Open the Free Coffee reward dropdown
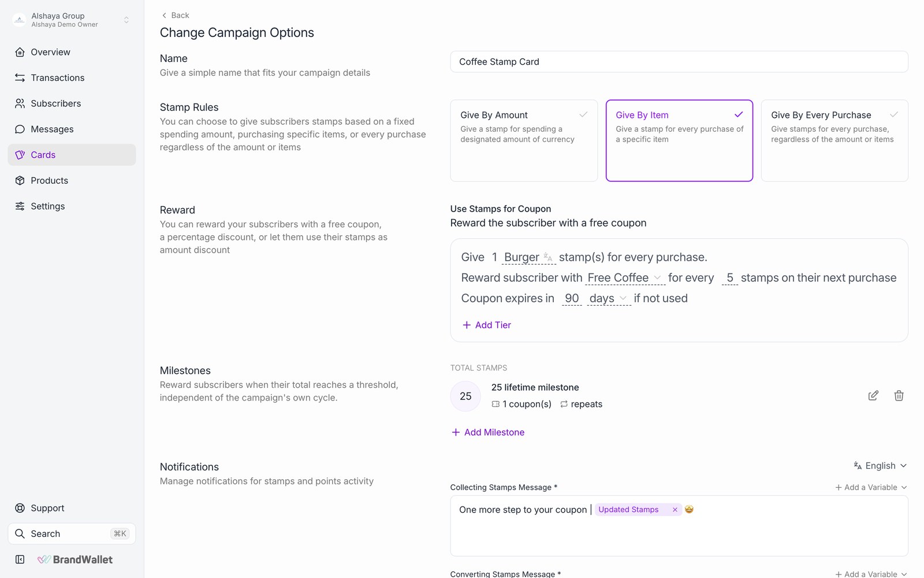 624,278
